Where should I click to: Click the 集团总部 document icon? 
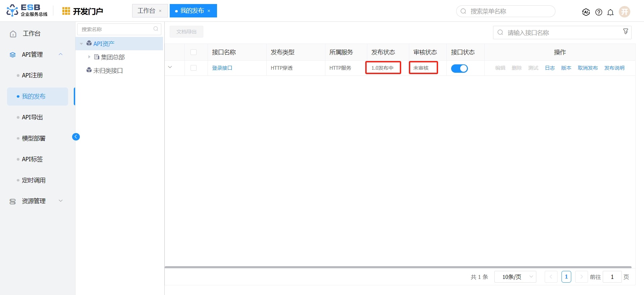pos(97,57)
